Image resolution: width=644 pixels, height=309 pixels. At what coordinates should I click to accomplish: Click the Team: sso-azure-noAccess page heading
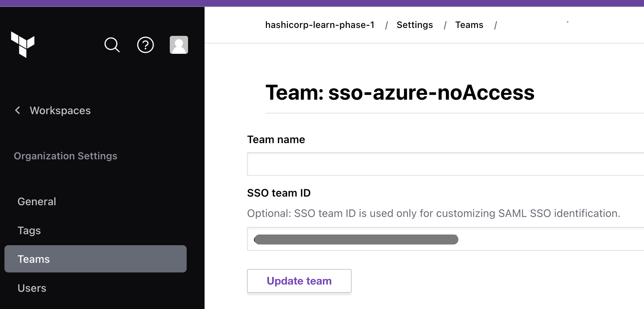tap(399, 93)
